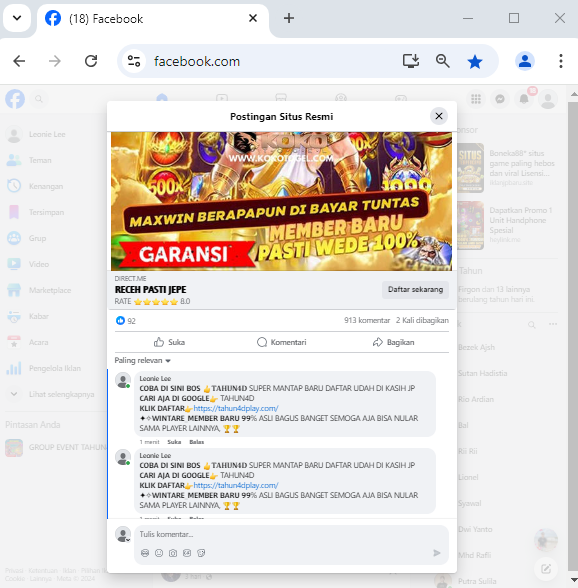Open the Chrome profile icon
The image size is (578, 588).
tap(524, 61)
